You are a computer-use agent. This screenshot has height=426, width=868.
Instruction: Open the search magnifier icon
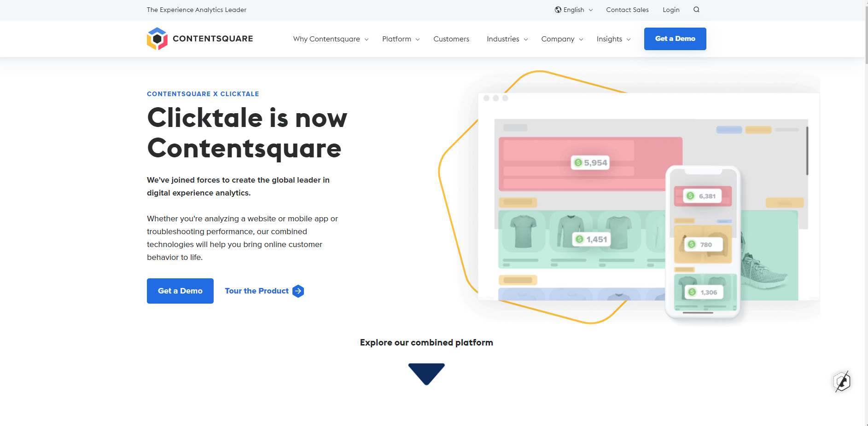696,10
